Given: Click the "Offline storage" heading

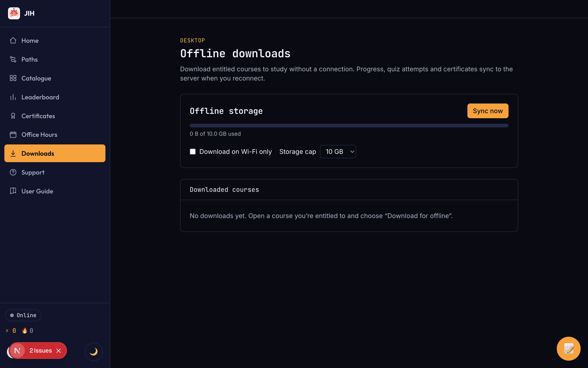Looking at the screenshot, I should click(x=226, y=111).
